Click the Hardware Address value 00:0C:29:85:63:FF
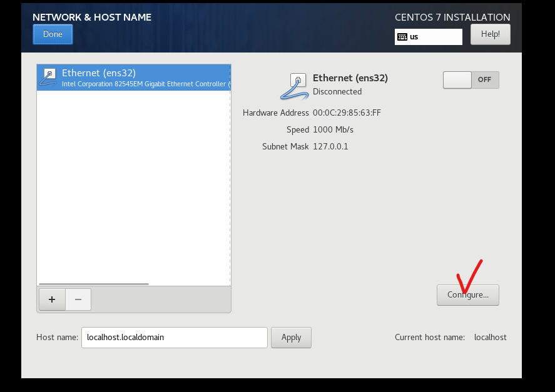 pos(347,113)
